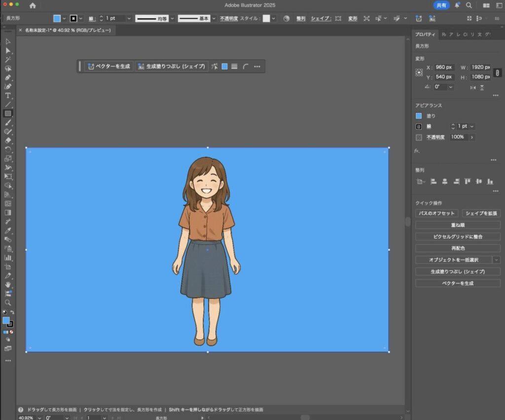Click the Recolor Artwork wheel icon

coord(287,19)
